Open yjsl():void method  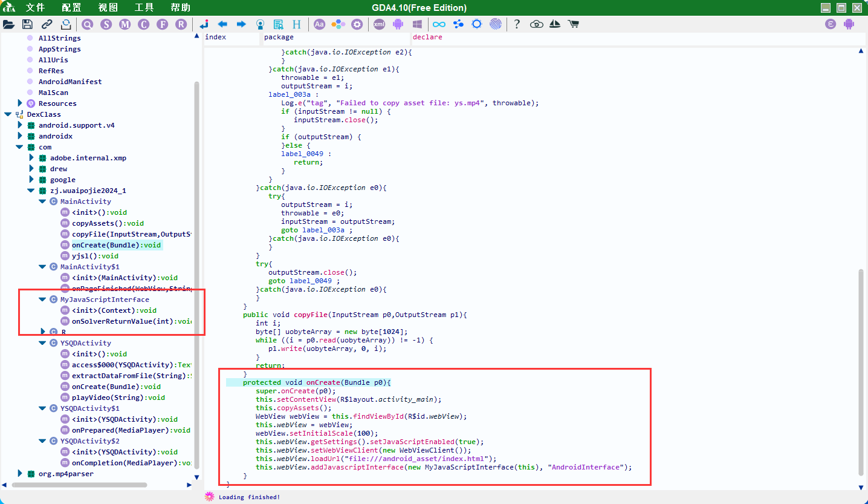click(x=95, y=256)
